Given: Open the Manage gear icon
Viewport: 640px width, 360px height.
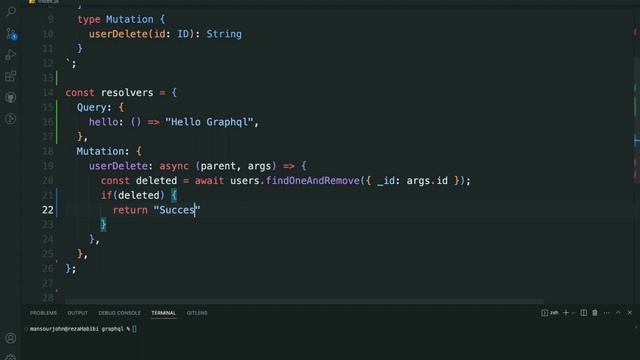Looking at the screenshot, I should pos(11,357).
